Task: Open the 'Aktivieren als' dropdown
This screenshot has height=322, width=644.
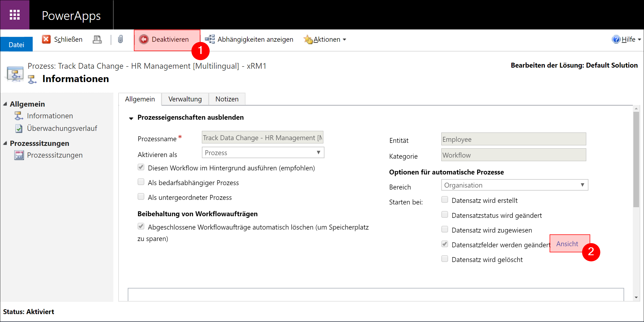Action: pos(263,153)
